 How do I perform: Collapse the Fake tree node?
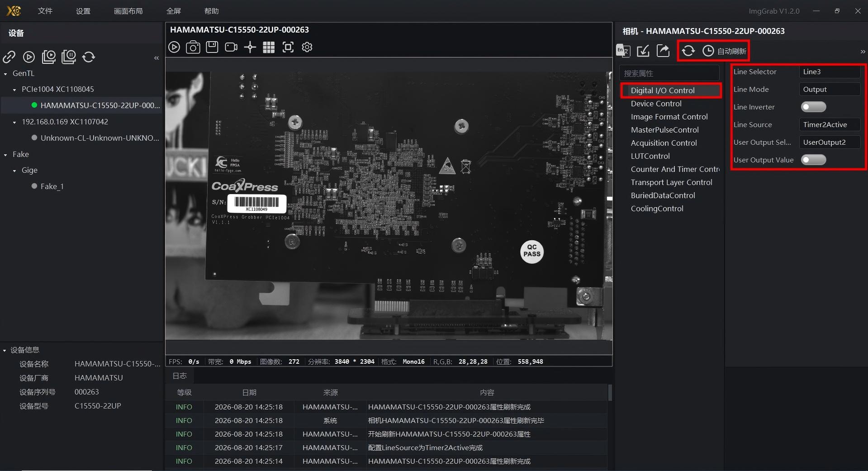pos(5,155)
